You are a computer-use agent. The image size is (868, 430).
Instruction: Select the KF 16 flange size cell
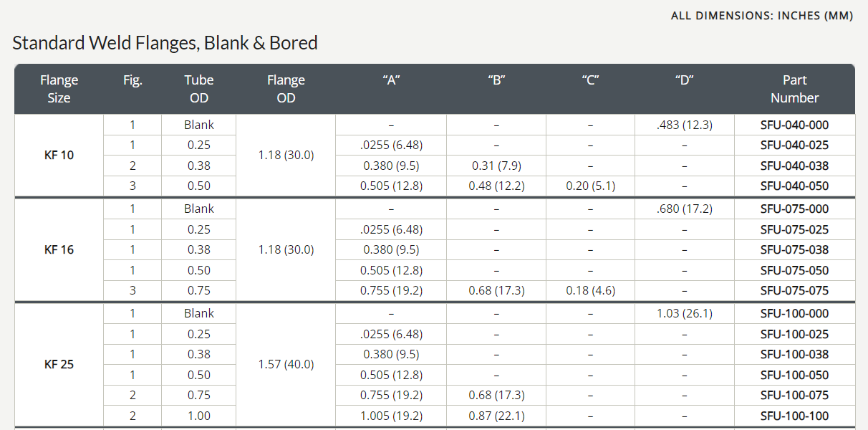pyautogui.click(x=59, y=249)
